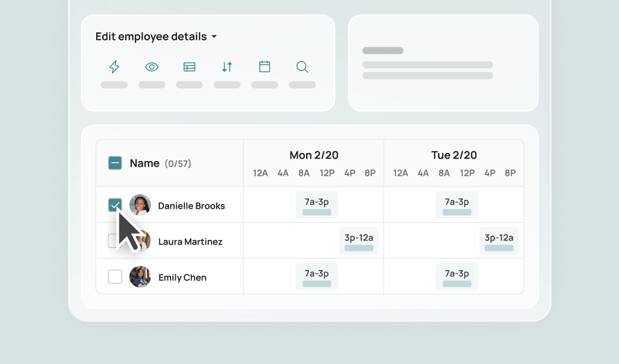Select Danielle Brooks Monday 7a-3p shift
The width and height of the screenshot is (619, 364).
pos(316,205)
